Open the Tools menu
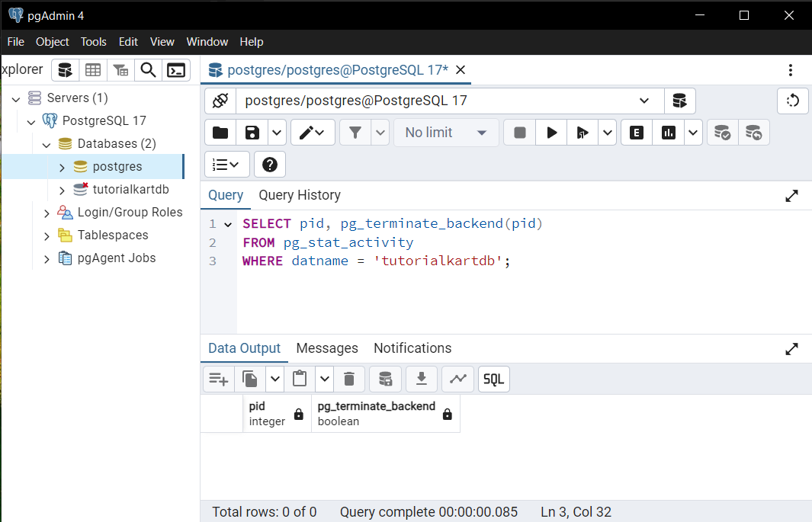This screenshot has height=522, width=812. 93,42
